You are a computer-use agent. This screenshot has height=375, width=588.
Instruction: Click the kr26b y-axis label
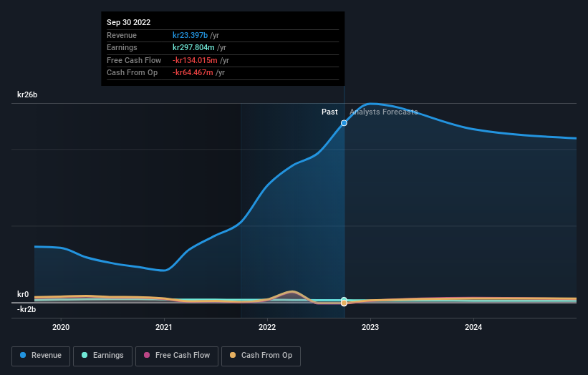pos(27,94)
